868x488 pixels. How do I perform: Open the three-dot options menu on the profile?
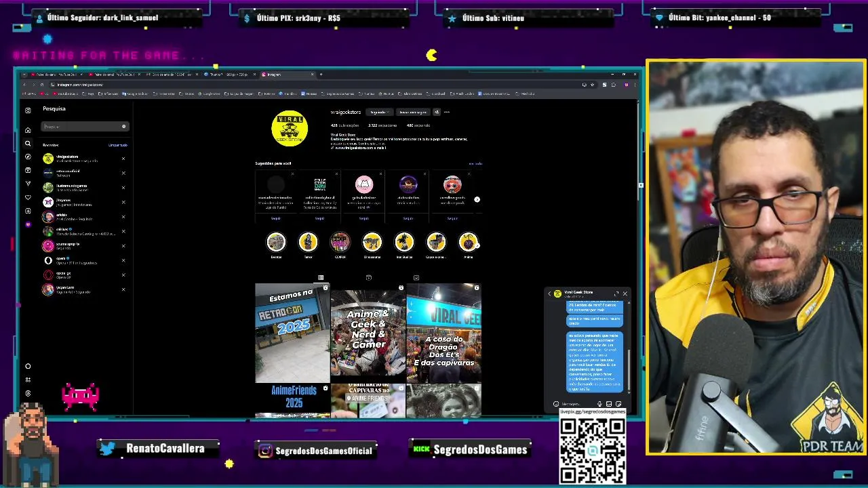click(446, 112)
